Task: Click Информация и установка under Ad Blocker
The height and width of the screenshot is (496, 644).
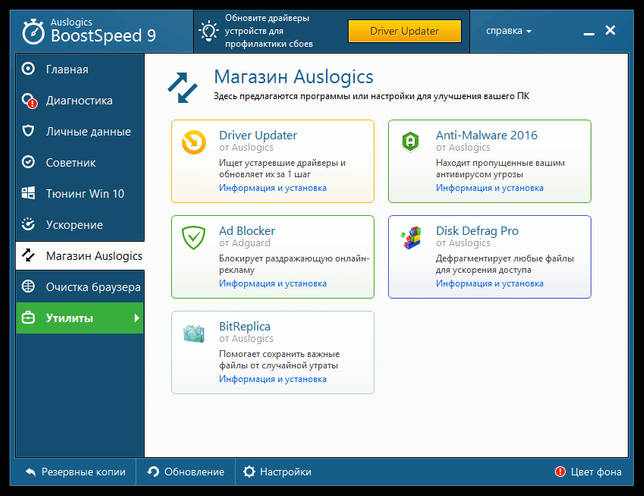Action: [273, 284]
